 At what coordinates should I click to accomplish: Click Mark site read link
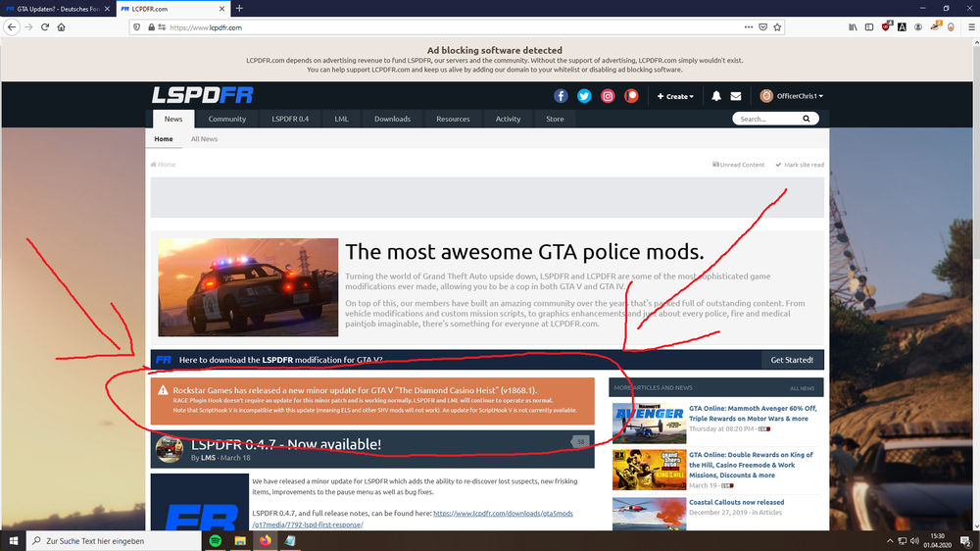(800, 165)
